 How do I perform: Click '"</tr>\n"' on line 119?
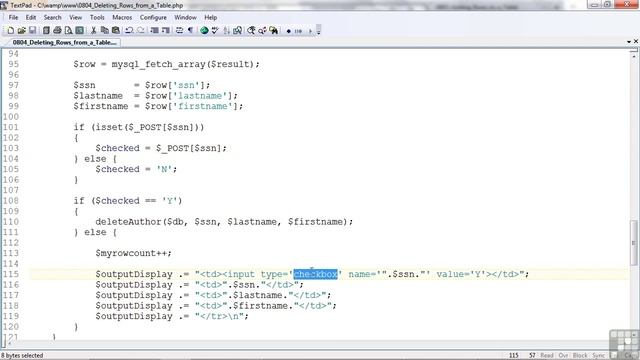(219, 316)
